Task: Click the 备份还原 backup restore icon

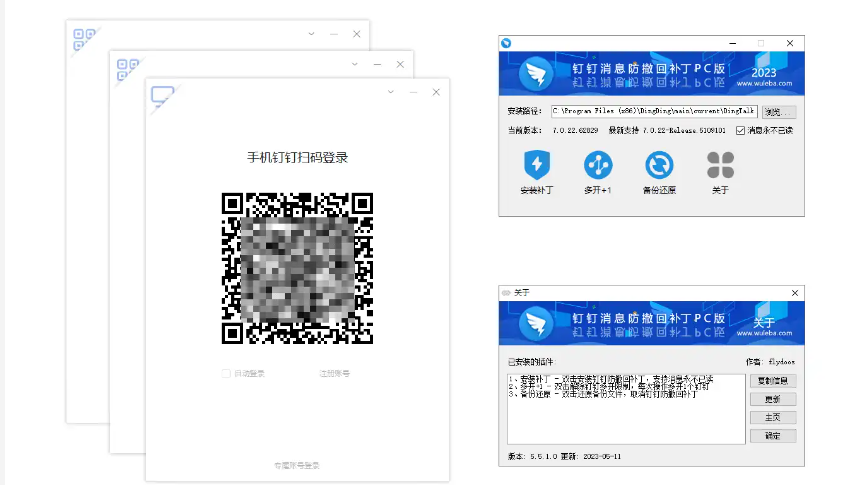Action: 659,164
